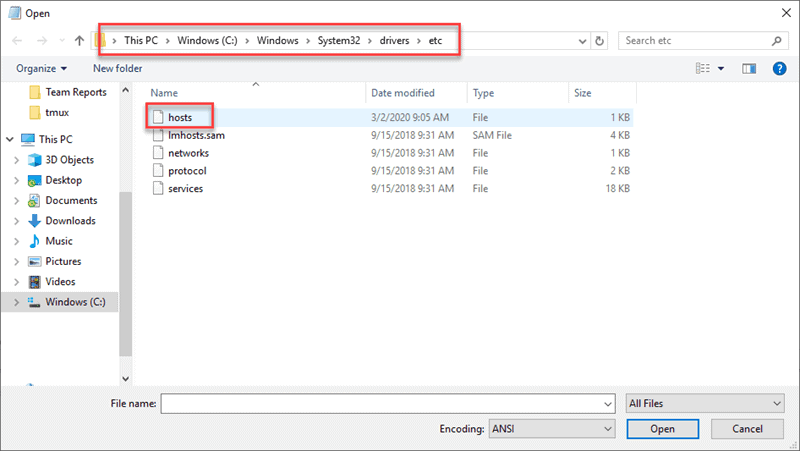Image resolution: width=800 pixels, height=451 pixels.
Task: Change the view layout icon
Action: (703, 68)
